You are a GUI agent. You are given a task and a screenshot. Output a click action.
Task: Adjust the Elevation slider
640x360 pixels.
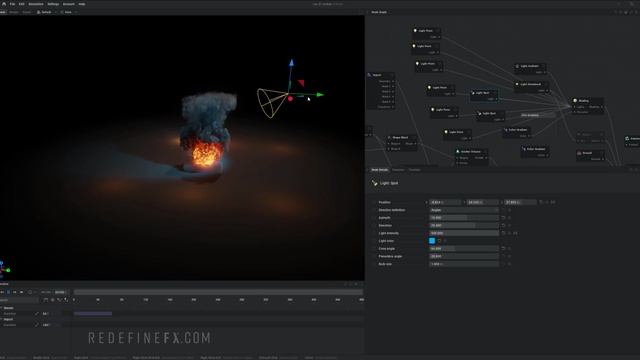click(464, 226)
